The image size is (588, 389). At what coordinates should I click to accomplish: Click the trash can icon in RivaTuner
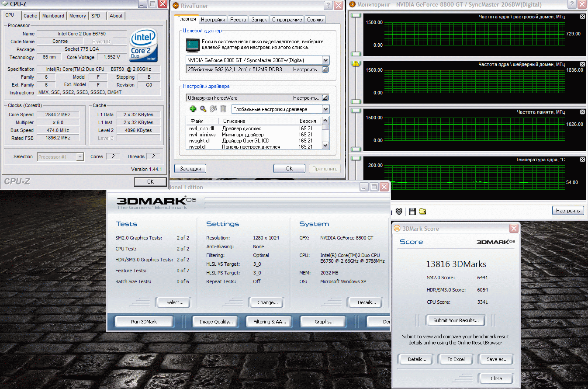tap(223, 109)
